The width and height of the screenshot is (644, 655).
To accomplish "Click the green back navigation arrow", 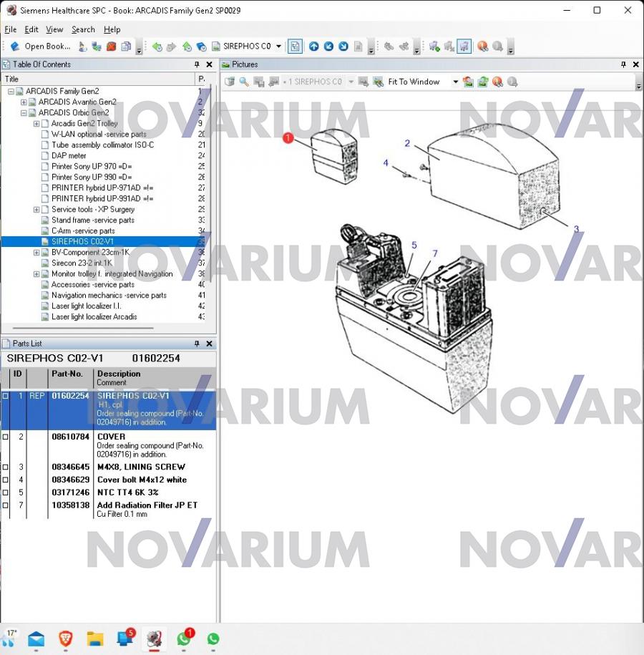I will coord(157,47).
